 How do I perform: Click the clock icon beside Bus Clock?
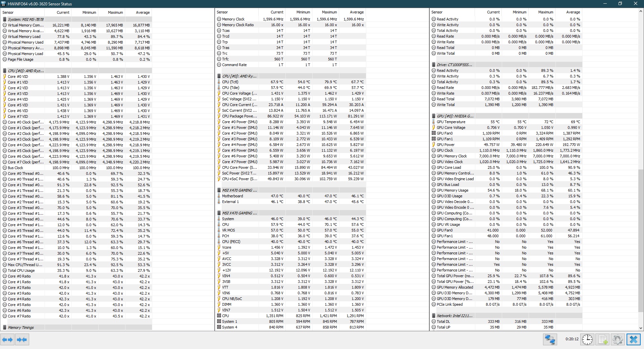pyautogui.click(x=5, y=168)
